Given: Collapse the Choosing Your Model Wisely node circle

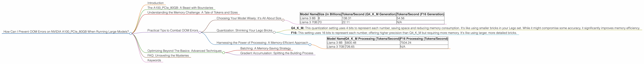Looking at the screenshot, I should click(283, 20).
